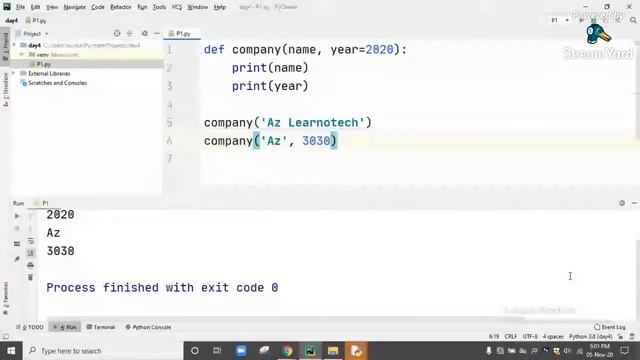This screenshot has height=360, width=640.
Task: Open the Help menu
Action: point(220,7)
